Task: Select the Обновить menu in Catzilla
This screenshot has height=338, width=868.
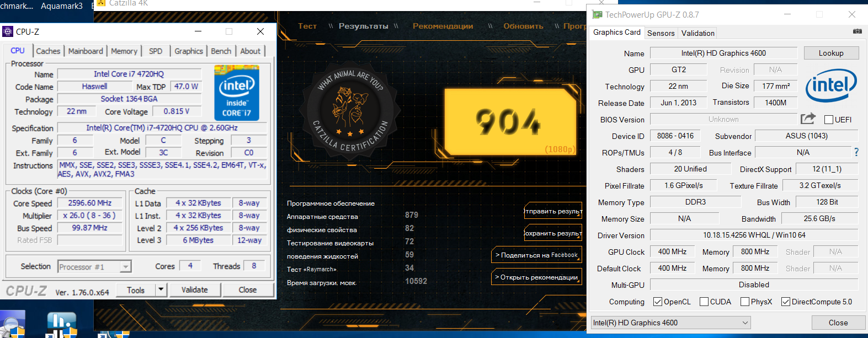Action: click(523, 26)
